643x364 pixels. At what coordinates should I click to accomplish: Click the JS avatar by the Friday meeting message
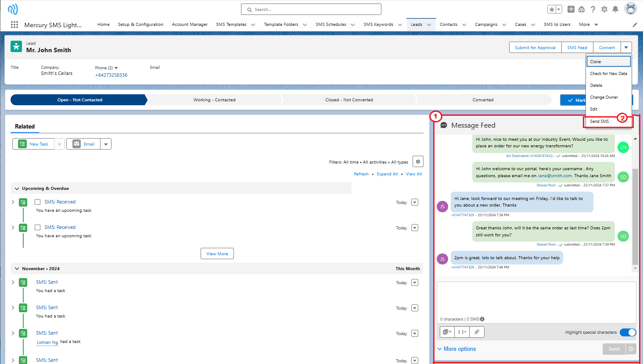(442, 207)
